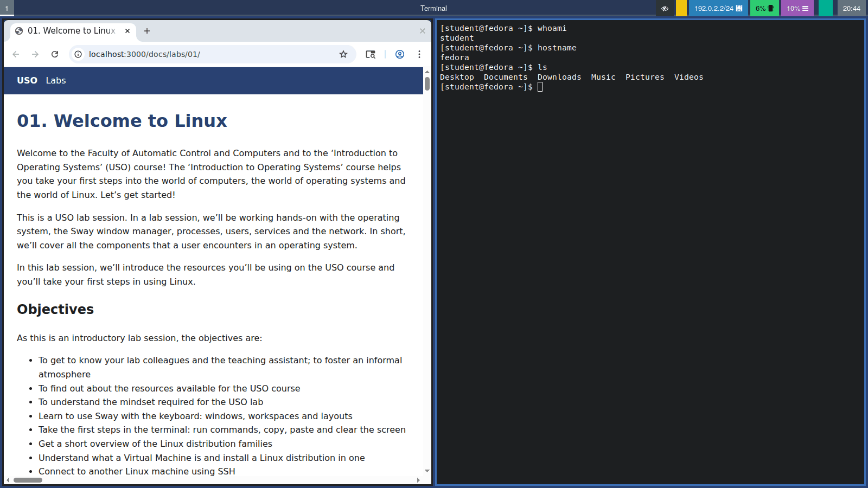Click the 'Terminal' window title in top bar
868x488 pixels.
click(x=433, y=8)
